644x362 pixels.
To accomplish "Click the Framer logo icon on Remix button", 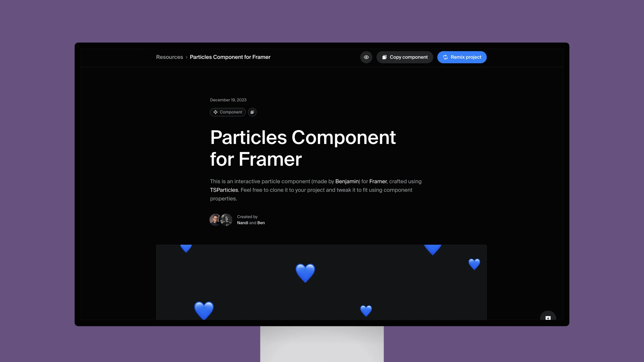I will pyautogui.click(x=445, y=57).
